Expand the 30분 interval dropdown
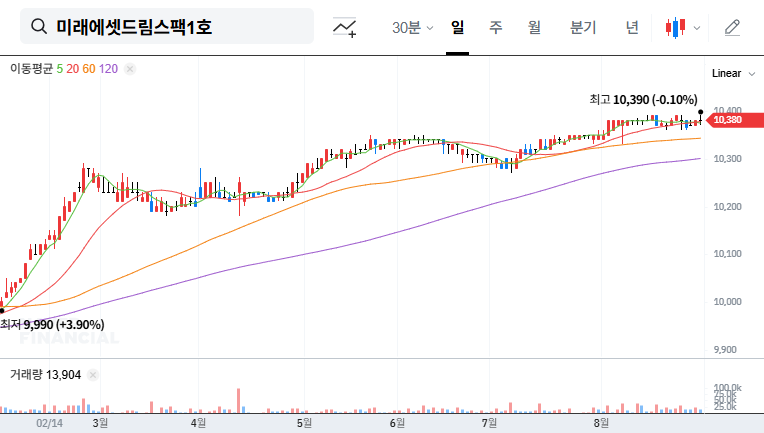This screenshot has width=764, height=433. (x=412, y=28)
